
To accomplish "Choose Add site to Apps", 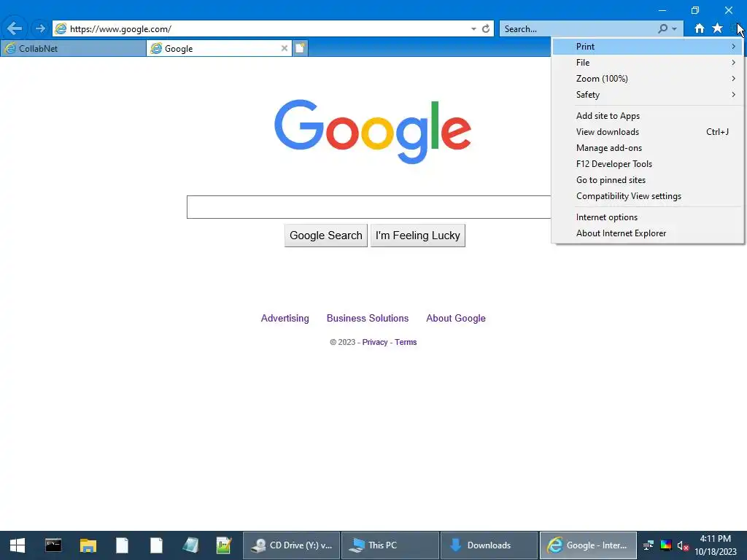I will 648,116.
